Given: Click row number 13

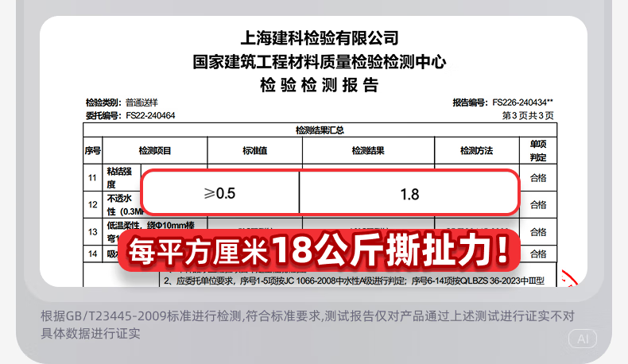Looking at the screenshot, I should click(92, 232).
